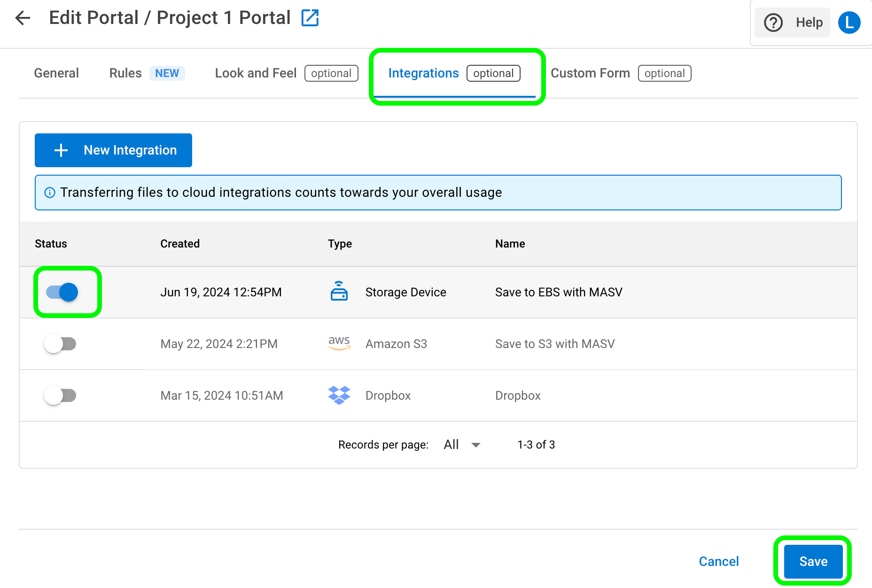
Task: Select the Integrations tab
Action: 454,73
